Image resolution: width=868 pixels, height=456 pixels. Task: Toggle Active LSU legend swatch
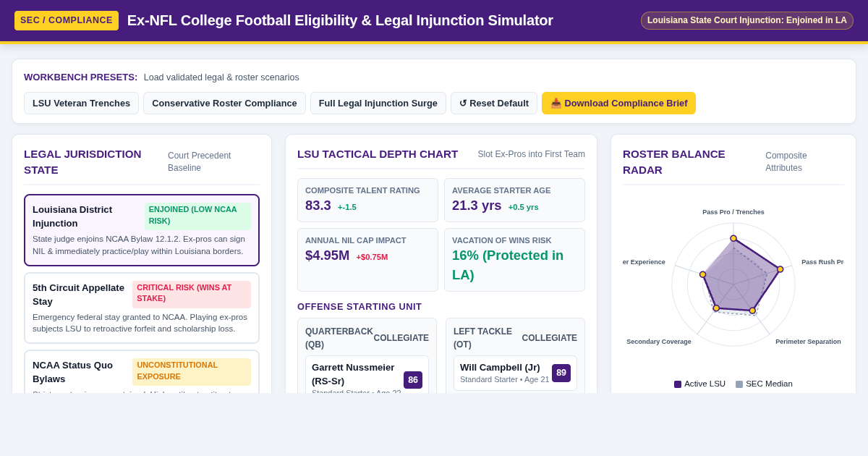[x=678, y=384]
